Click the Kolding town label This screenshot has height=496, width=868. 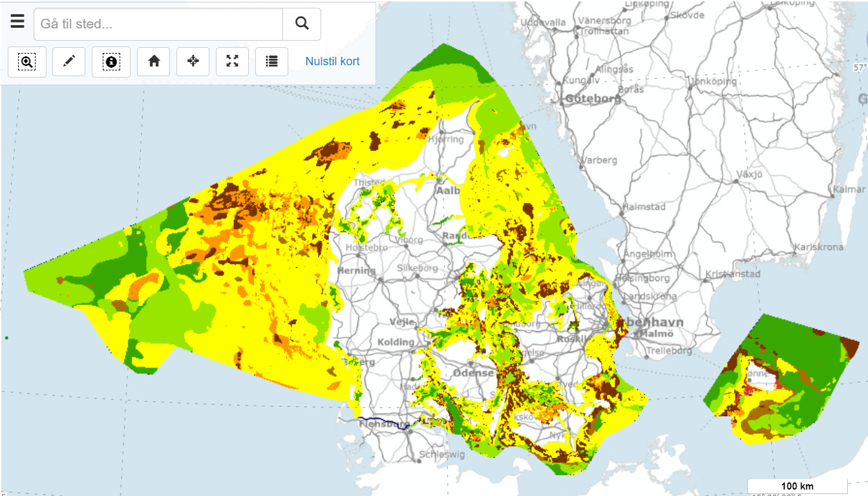(x=396, y=342)
